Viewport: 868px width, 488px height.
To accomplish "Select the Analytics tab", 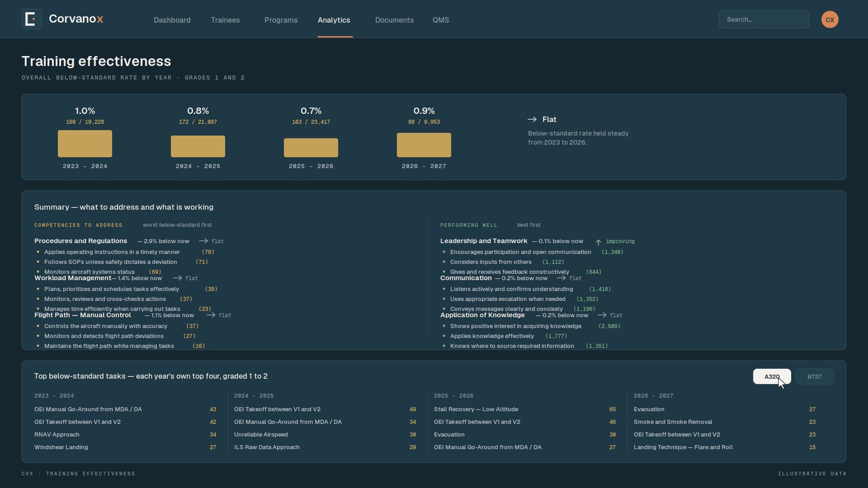I will (x=334, y=20).
